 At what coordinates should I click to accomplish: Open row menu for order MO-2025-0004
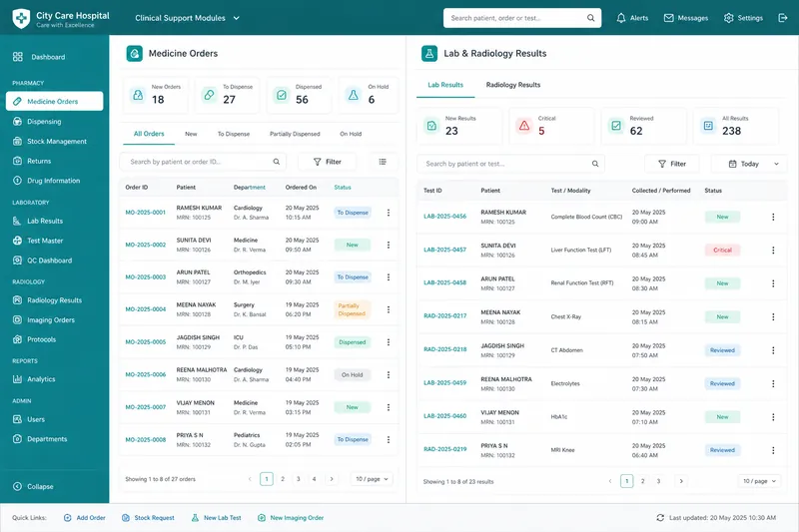389,309
